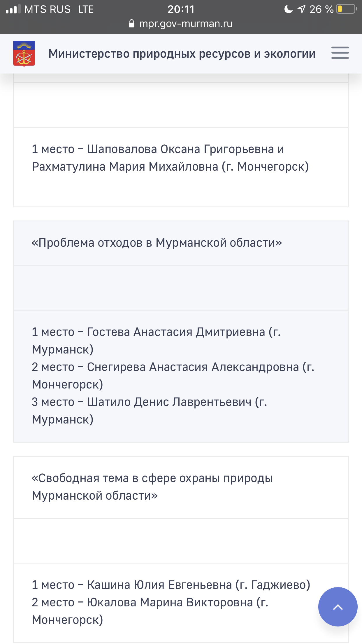
Task: Tap the battery icon in status bar
Action: 346,9
